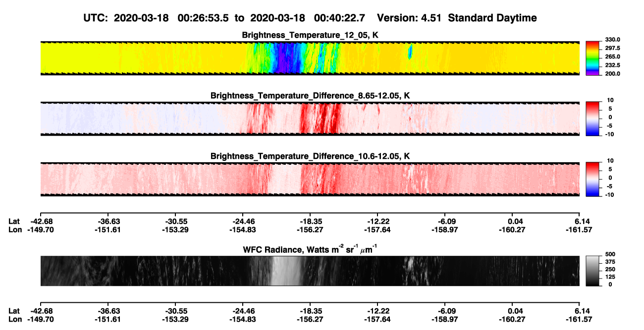Click the '200.0' colorbar label

point(612,73)
